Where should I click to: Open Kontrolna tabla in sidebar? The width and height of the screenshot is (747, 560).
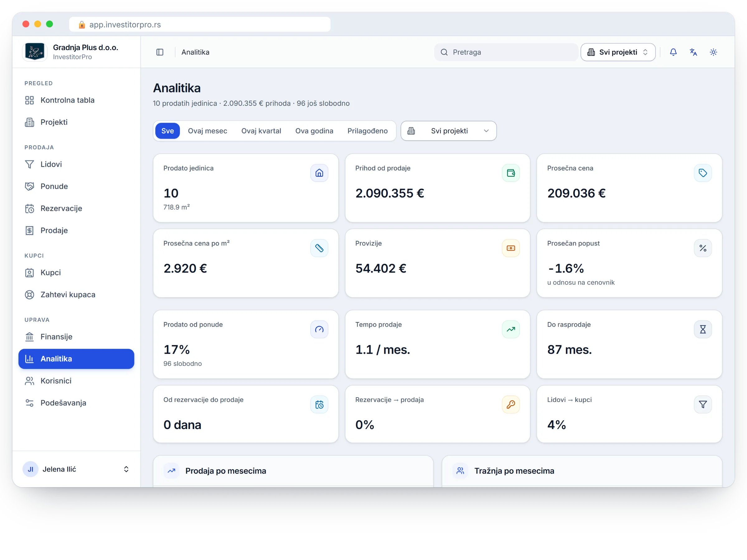(76, 100)
